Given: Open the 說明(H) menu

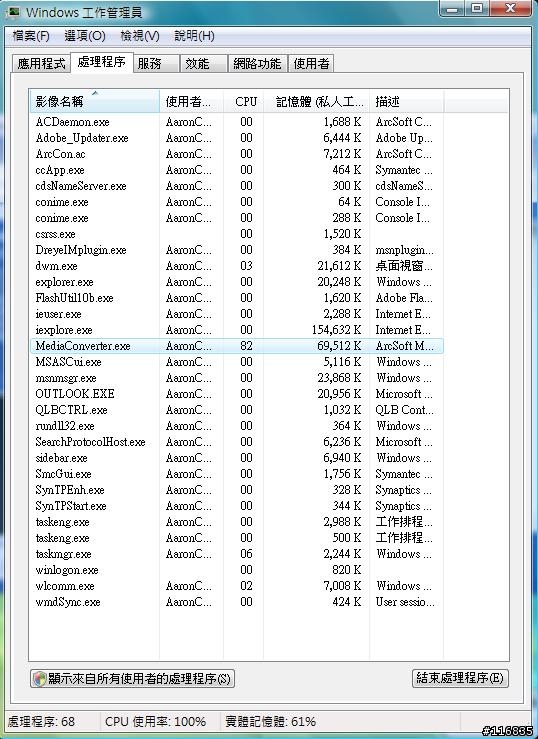Looking at the screenshot, I should (195, 36).
